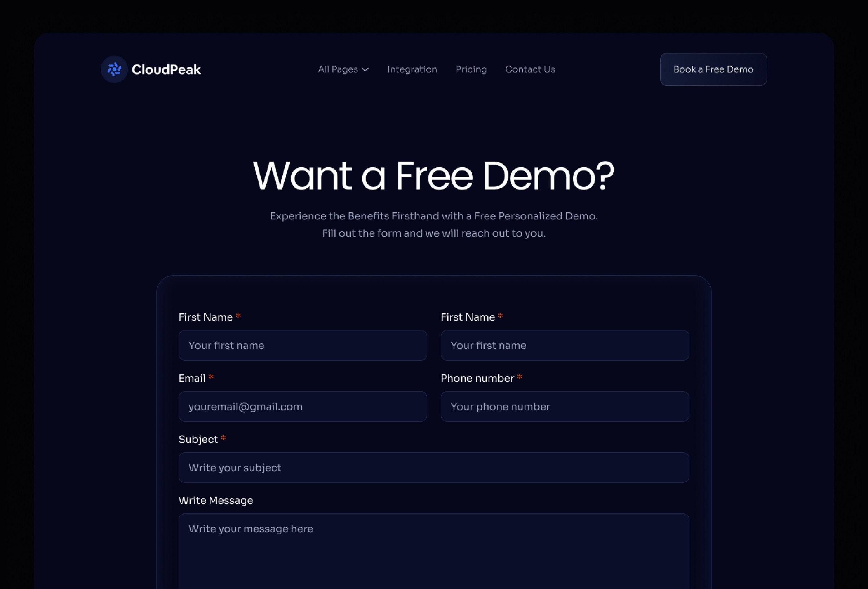Click the First Name left input field
Screen dimensions: 868x589
coord(303,345)
